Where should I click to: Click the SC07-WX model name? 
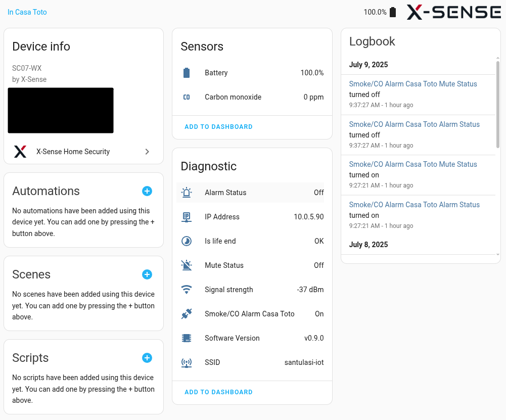click(x=27, y=68)
